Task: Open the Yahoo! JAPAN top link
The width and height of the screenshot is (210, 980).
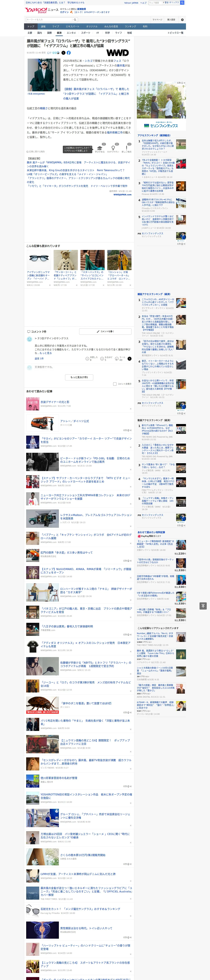Action: (131, 3)
